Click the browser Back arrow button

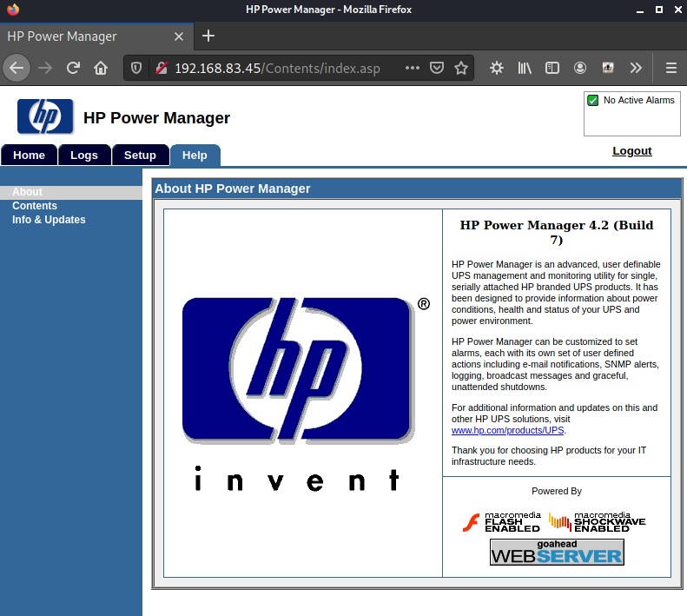click(17, 68)
